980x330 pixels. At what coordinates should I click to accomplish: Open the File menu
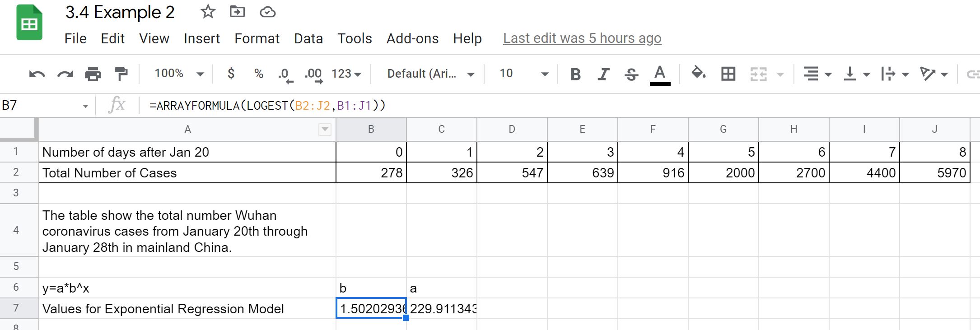(x=75, y=39)
